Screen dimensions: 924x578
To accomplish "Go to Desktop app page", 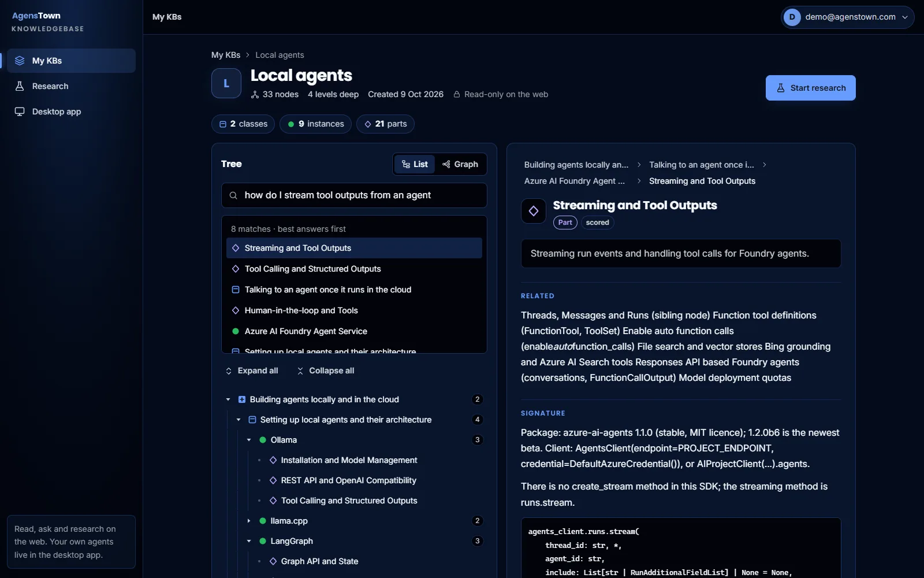I will click(x=71, y=112).
